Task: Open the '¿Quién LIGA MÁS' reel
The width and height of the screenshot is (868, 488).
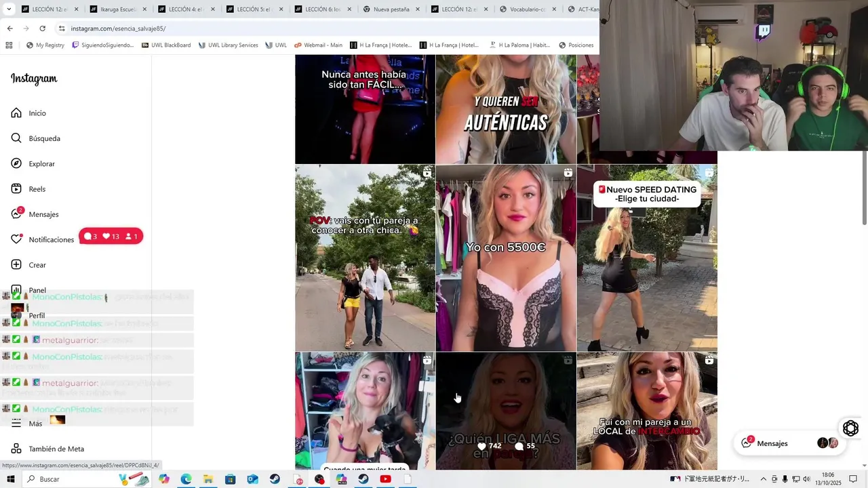Action: pyautogui.click(x=506, y=411)
